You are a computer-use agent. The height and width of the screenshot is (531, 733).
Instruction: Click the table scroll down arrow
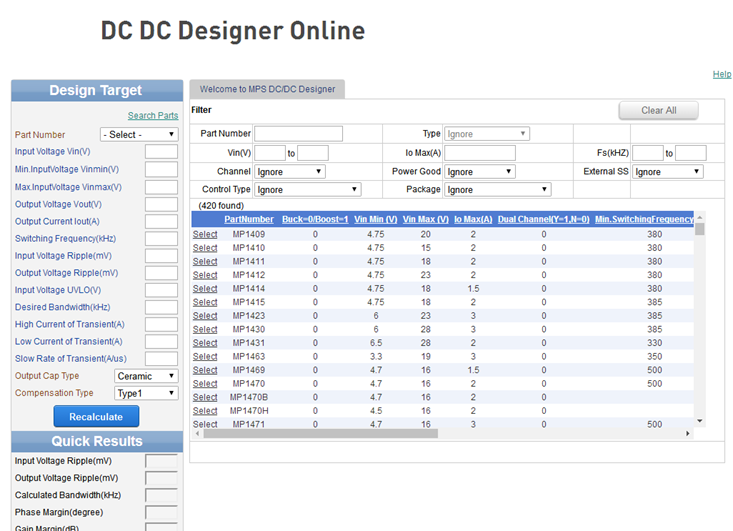click(699, 421)
